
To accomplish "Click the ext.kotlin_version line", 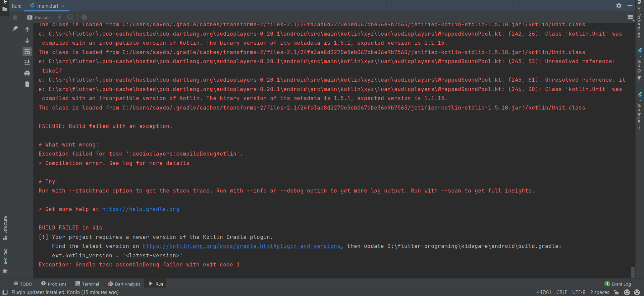I will click(117, 256).
